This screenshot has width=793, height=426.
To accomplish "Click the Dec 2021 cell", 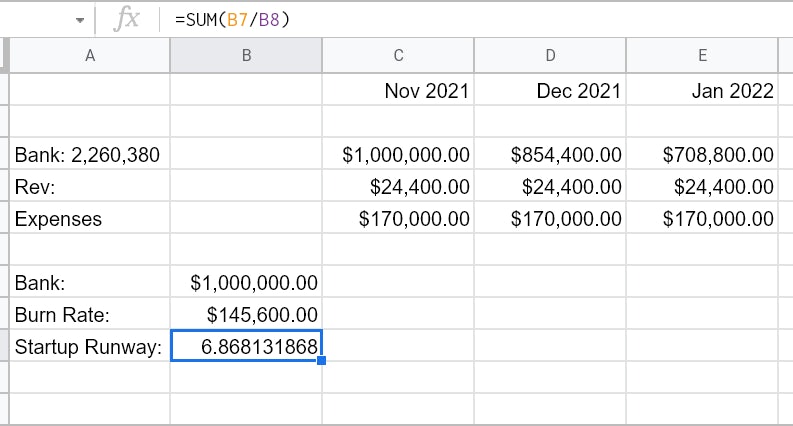I will click(x=550, y=91).
